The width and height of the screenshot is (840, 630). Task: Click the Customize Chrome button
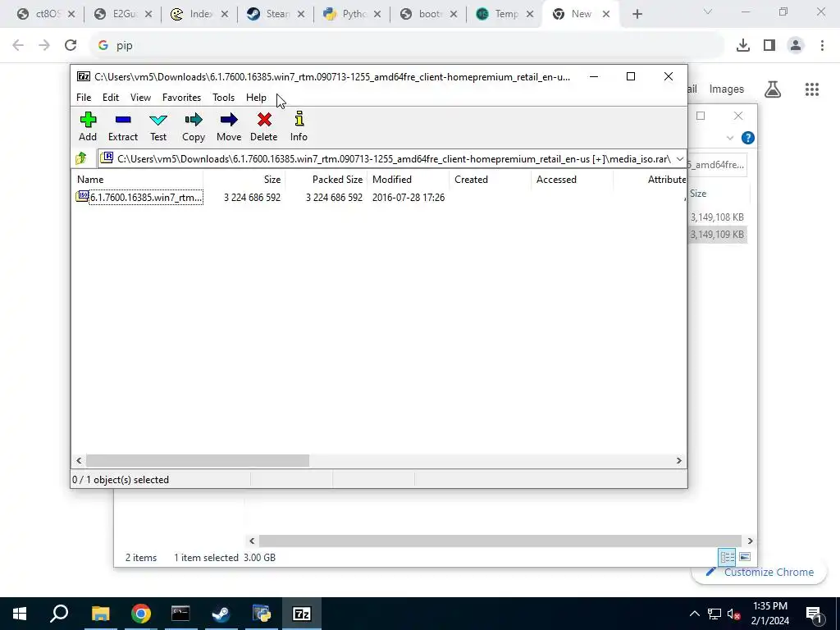pos(760,572)
